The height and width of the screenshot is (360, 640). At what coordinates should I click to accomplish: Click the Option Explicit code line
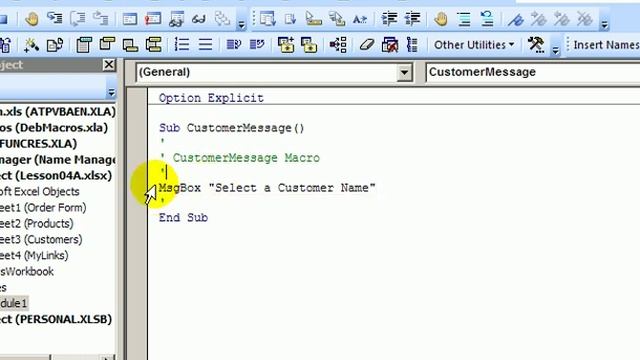click(211, 98)
